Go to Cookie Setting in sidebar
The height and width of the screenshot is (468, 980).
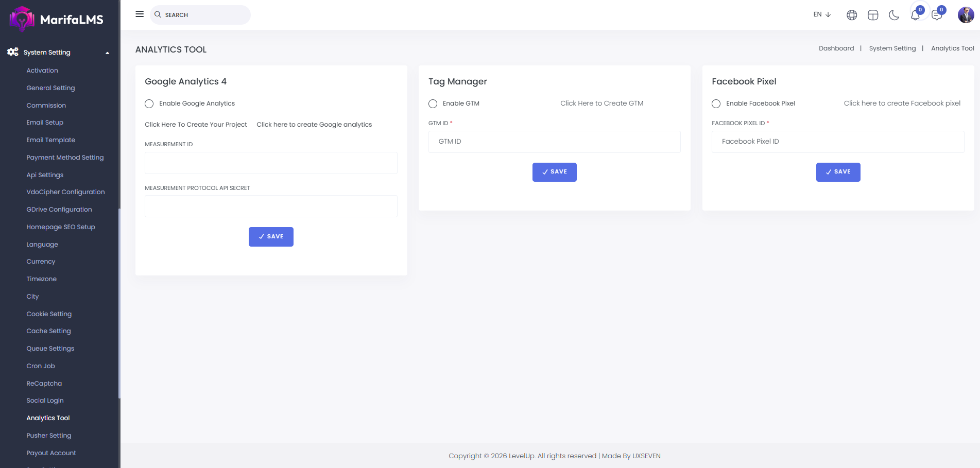tap(49, 314)
